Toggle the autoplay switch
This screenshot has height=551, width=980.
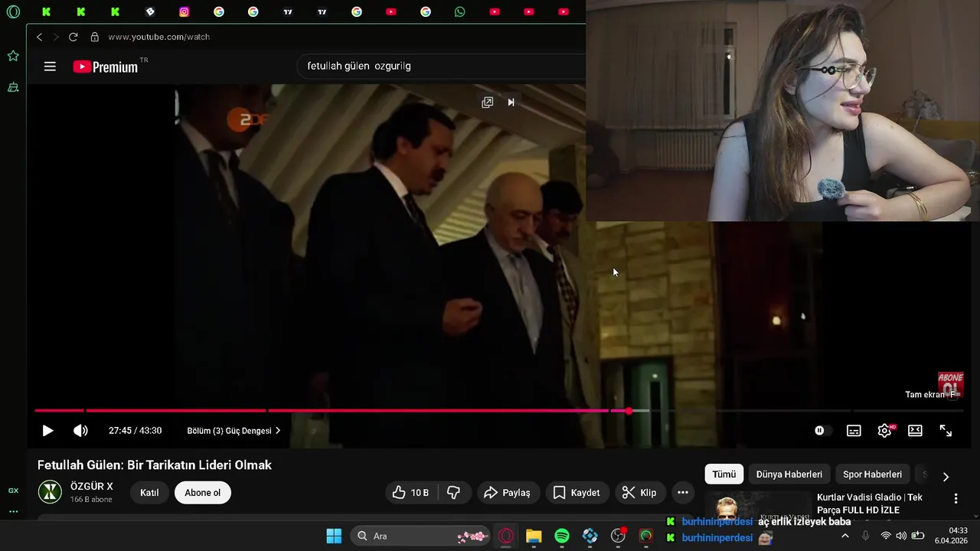click(823, 431)
